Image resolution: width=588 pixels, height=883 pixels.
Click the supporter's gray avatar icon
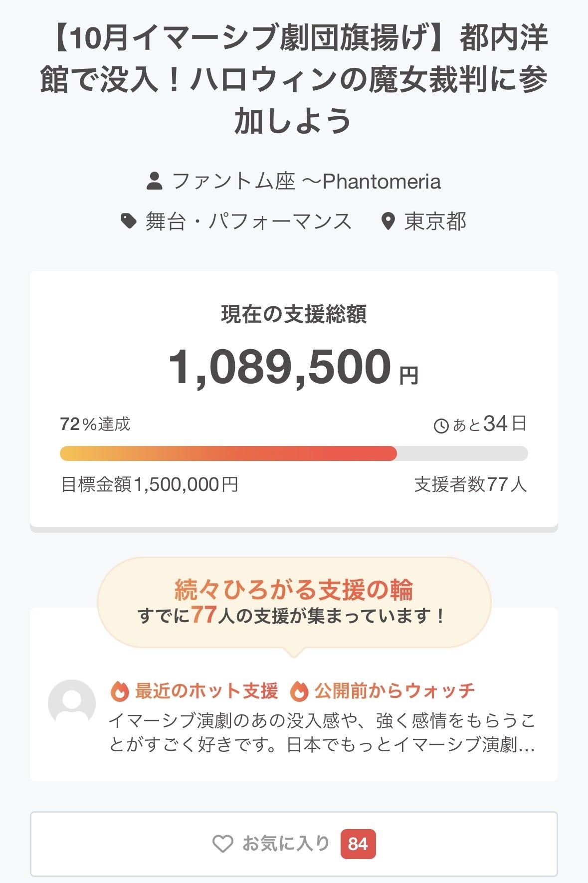click(72, 703)
